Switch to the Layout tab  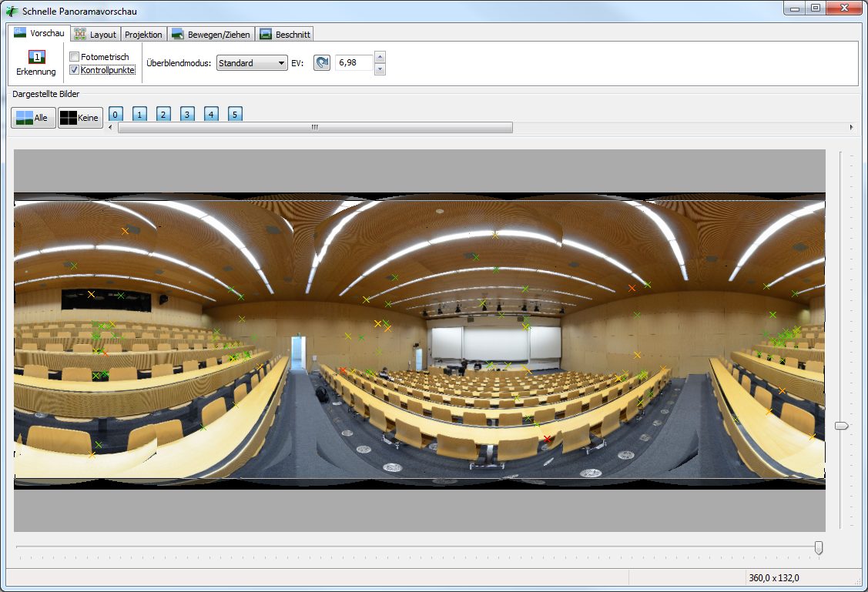[95, 35]
